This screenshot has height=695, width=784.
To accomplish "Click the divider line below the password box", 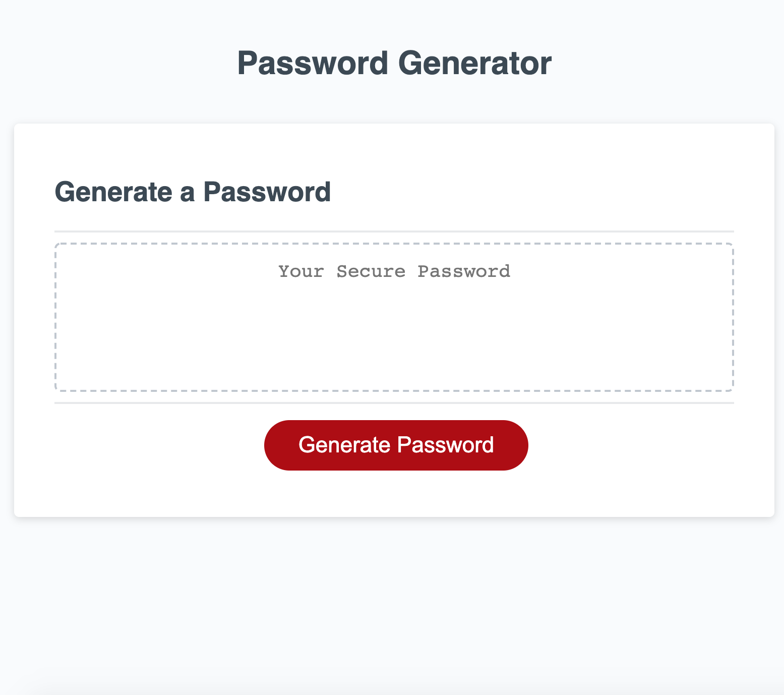I will point(394,403).
